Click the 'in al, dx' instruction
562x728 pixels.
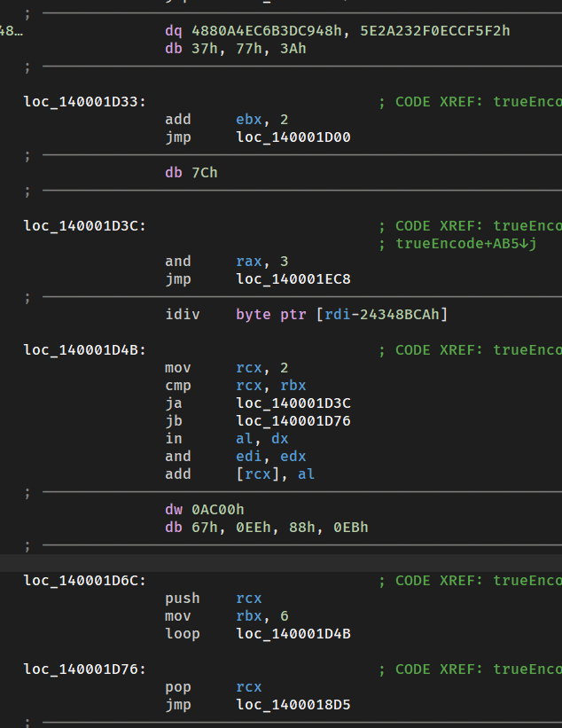pos(227,438)
